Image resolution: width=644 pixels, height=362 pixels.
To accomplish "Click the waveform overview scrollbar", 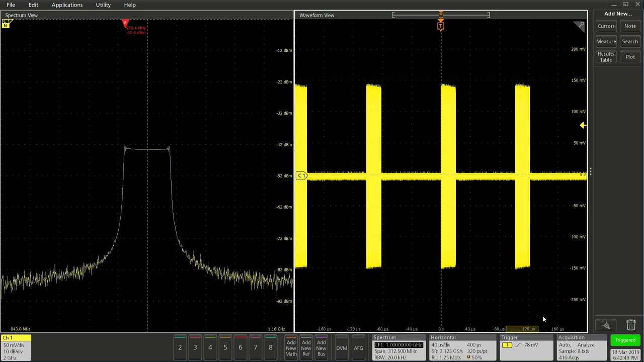I will tap(440, 15).
